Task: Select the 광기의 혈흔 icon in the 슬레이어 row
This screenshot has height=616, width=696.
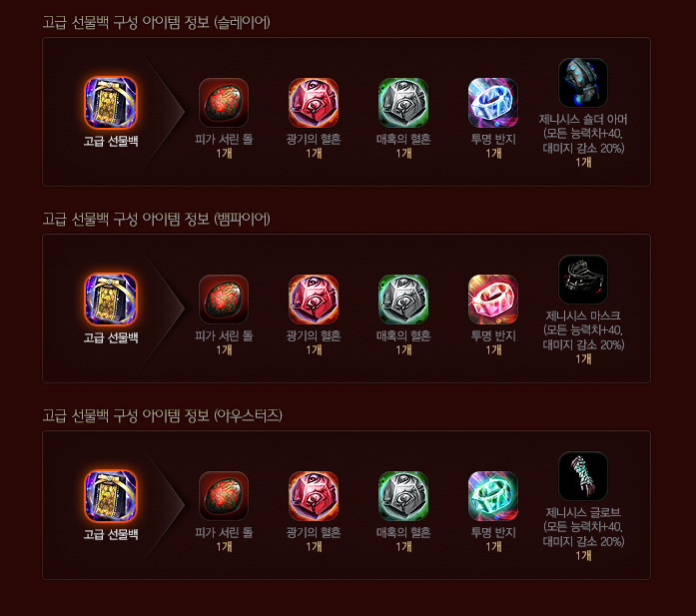Action: 314,103
